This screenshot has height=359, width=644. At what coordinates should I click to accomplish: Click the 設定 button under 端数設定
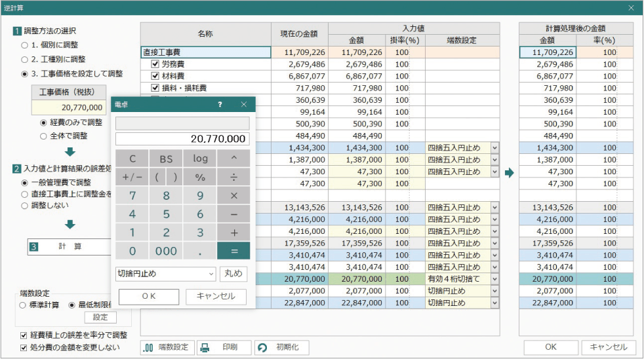coord(100,317)
